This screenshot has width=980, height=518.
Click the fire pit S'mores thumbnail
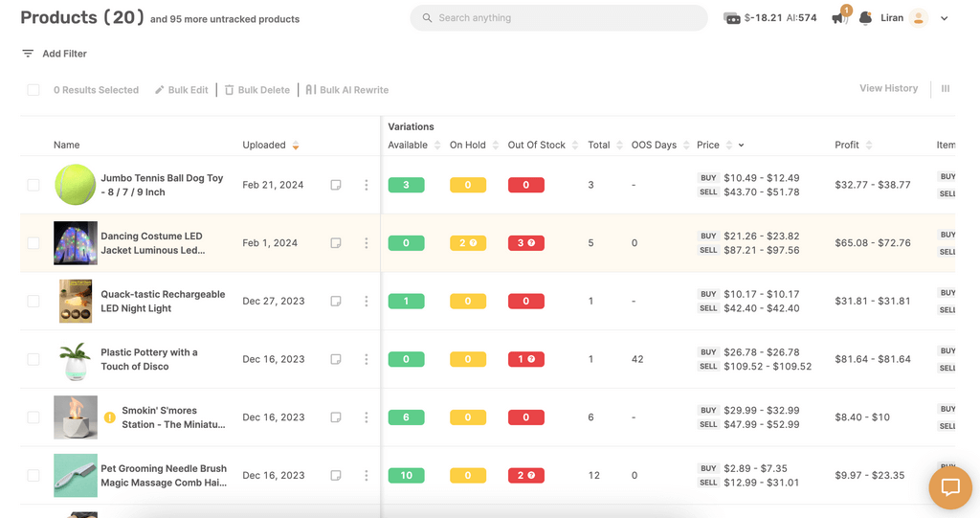(76, 417)
